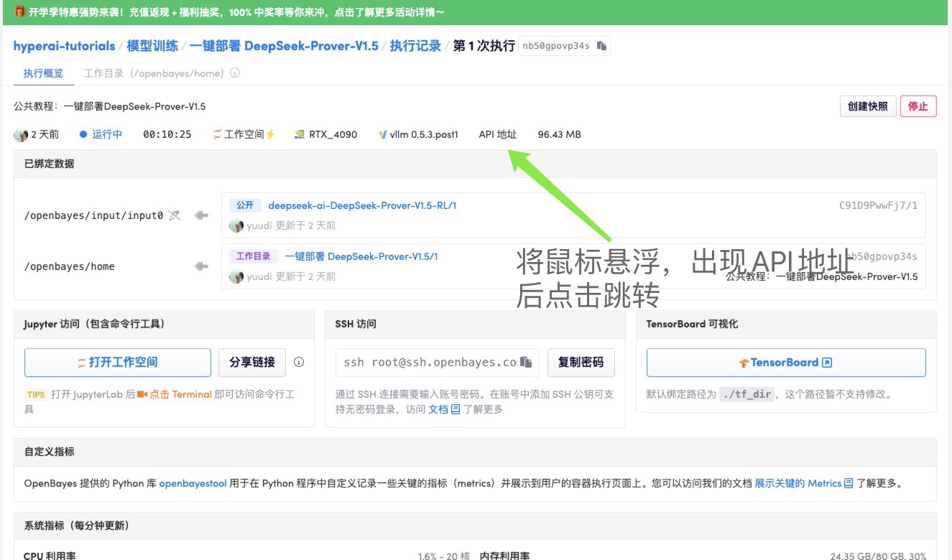
Task: Open the 工作目录 (/openbayes/home) tab
Action: click(154, 73)
